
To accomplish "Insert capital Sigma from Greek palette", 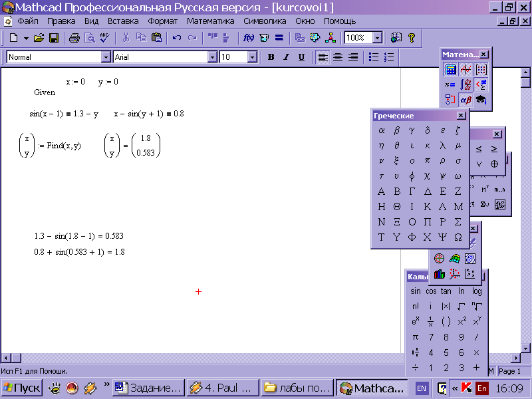I will [458, 222].
